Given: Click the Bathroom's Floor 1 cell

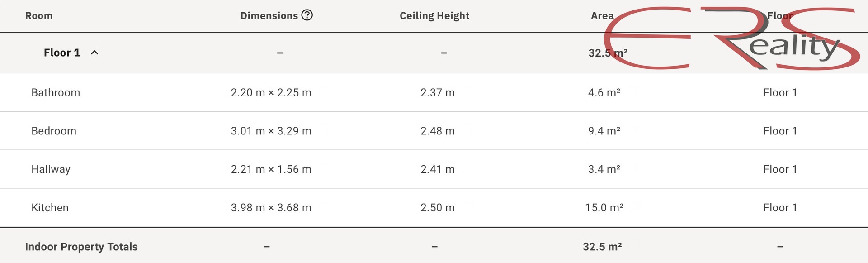Looking at the screenshot, I should pyautogui.click(x=780, y=92).
